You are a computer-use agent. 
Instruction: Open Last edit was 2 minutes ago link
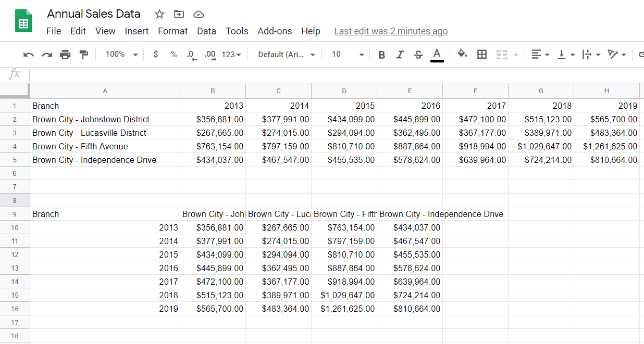391,31
